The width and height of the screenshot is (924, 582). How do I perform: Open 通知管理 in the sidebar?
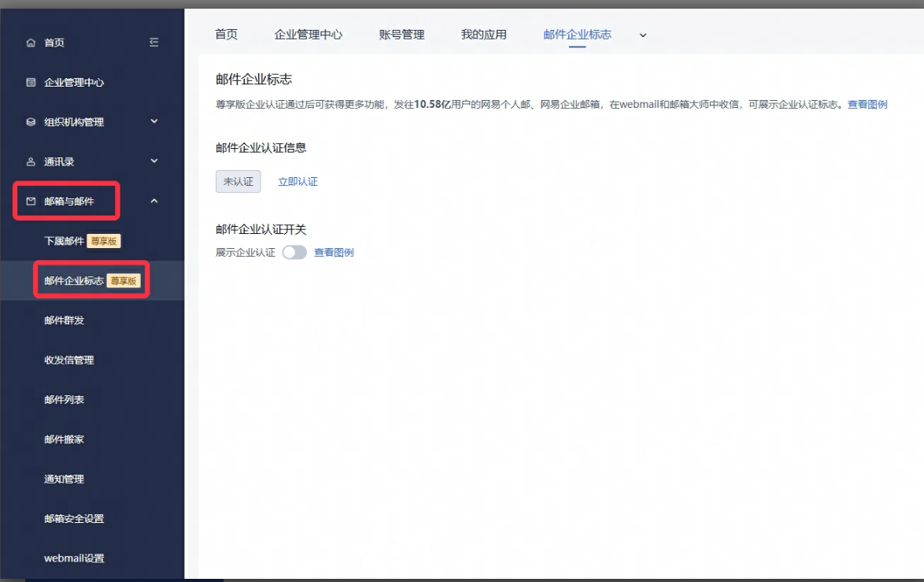pos(65,479)
